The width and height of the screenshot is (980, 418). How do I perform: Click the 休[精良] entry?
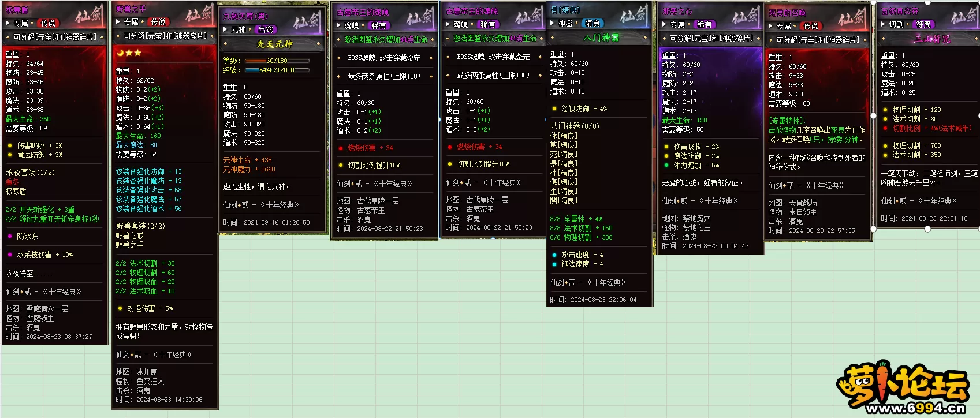(x=564, y=136)
